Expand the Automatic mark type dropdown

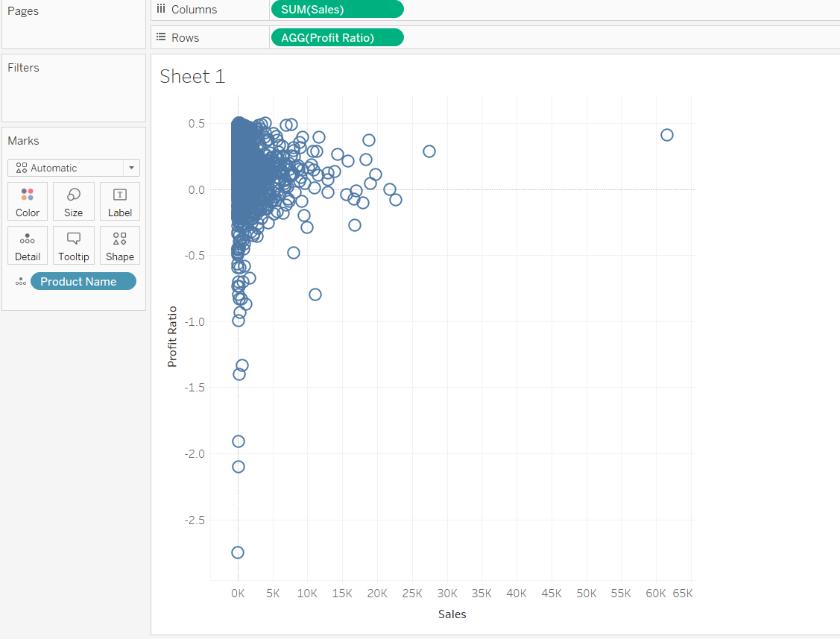coord(131,168)
